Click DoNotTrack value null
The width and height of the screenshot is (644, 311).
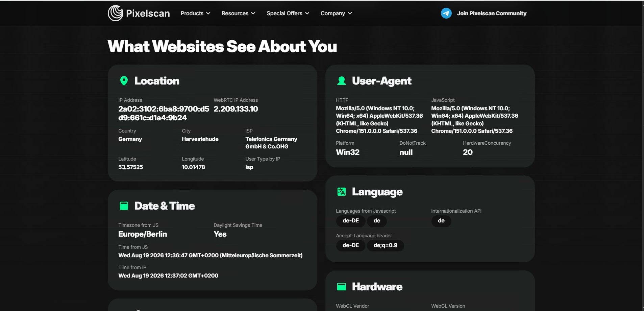[x=406, y=152]
